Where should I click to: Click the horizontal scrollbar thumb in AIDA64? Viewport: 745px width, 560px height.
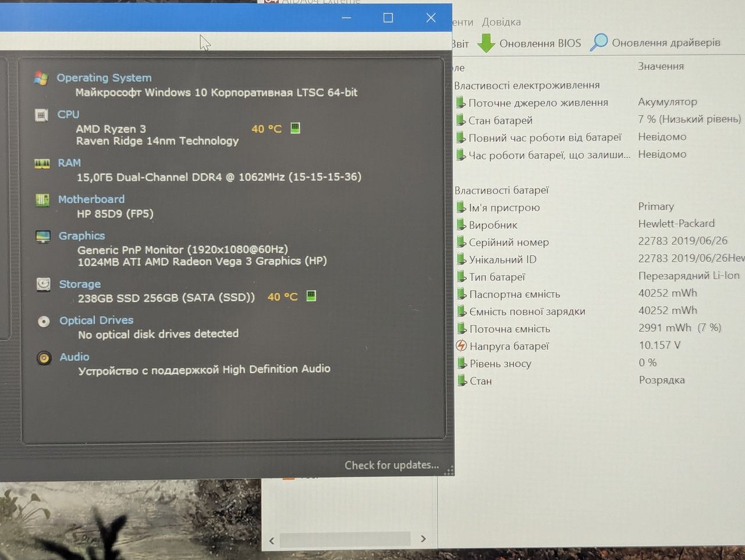(x=345, y=540)
